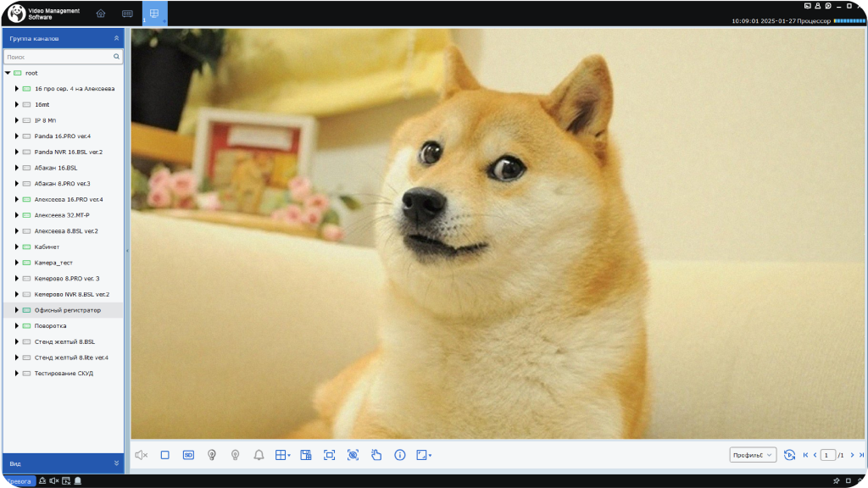
Task: Open the Home page icon
Action: pyautogui.click(x=101, y=14)
